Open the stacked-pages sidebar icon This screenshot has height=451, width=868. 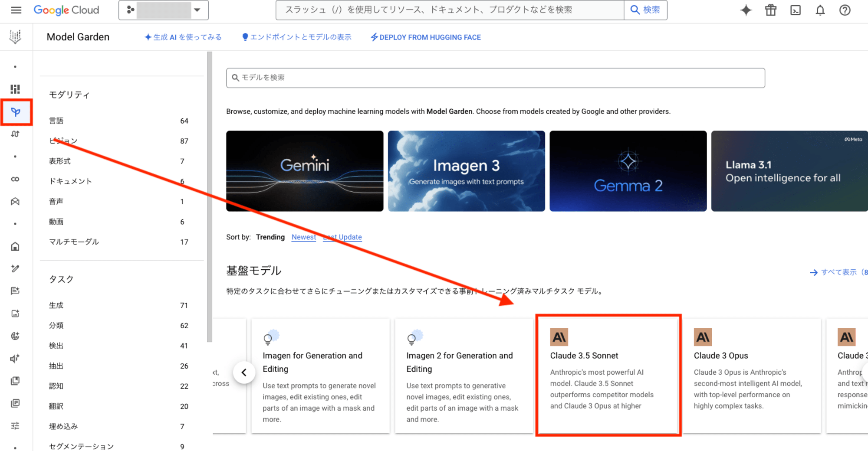[15, 381]
